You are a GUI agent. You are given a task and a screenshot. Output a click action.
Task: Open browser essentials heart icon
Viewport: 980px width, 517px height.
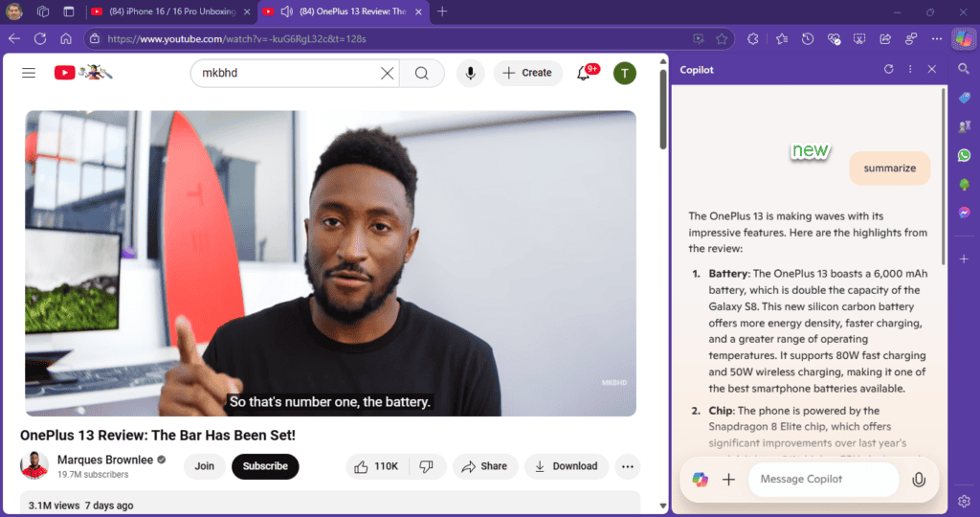click(834, 38)
